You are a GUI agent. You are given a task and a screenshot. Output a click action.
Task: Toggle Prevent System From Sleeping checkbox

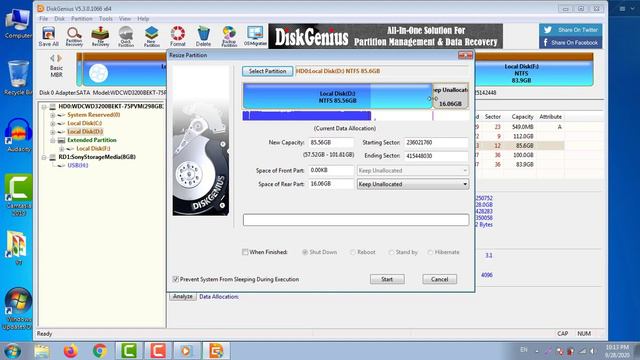coord(176,279)
